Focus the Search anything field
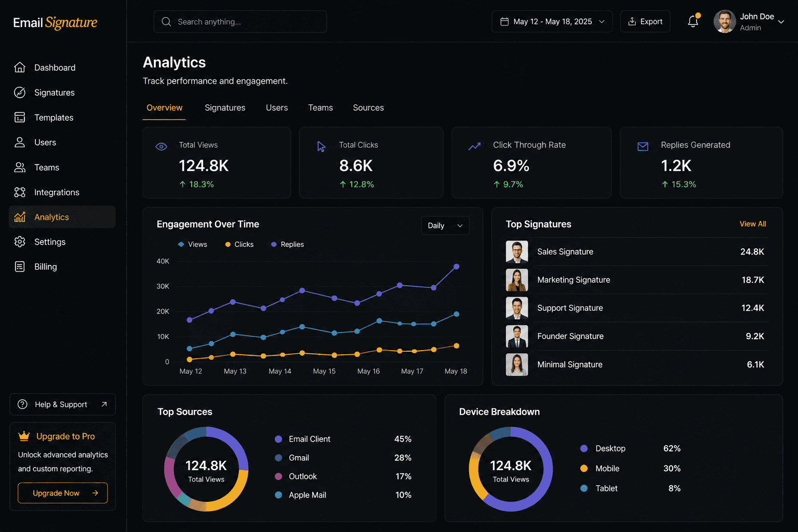798x532 pixels. 240,22
